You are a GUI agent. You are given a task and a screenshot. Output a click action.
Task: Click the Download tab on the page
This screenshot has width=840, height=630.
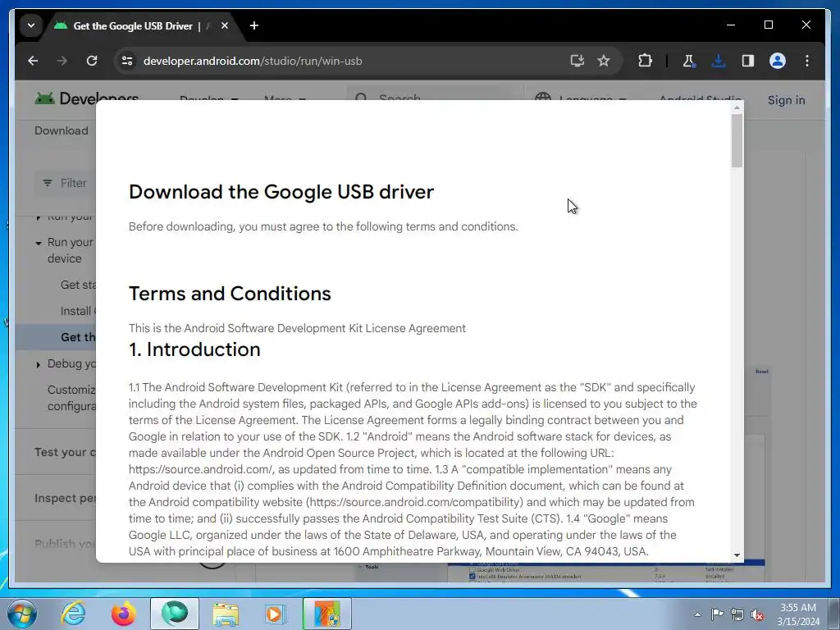pyautogui.click(x=61, y=130)
